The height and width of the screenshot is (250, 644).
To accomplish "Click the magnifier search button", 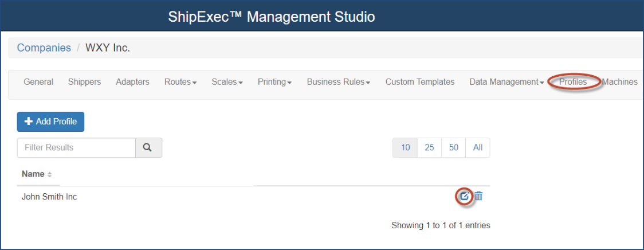I will click(148, 147).
